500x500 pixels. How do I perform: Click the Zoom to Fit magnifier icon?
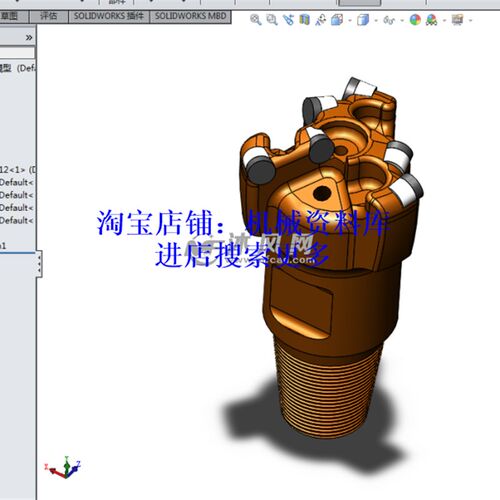click(x=256, y=20)
